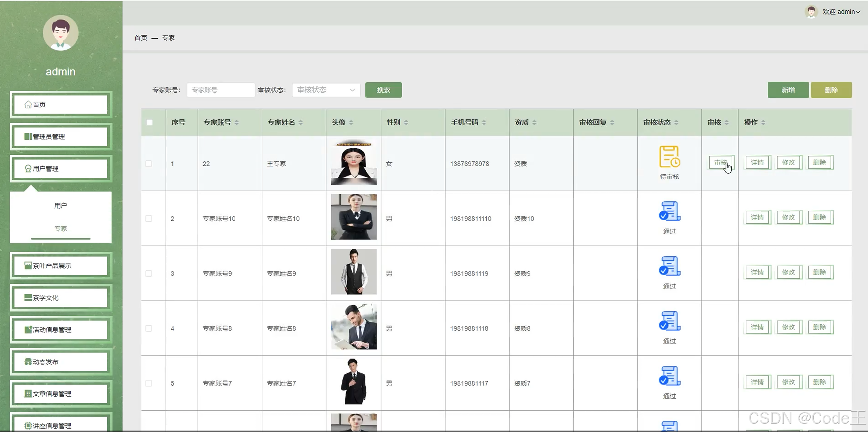The height and width of the screenshot is (432, 868).
Task: Click the green 搜索 button
Action: (x=383, y=90)
